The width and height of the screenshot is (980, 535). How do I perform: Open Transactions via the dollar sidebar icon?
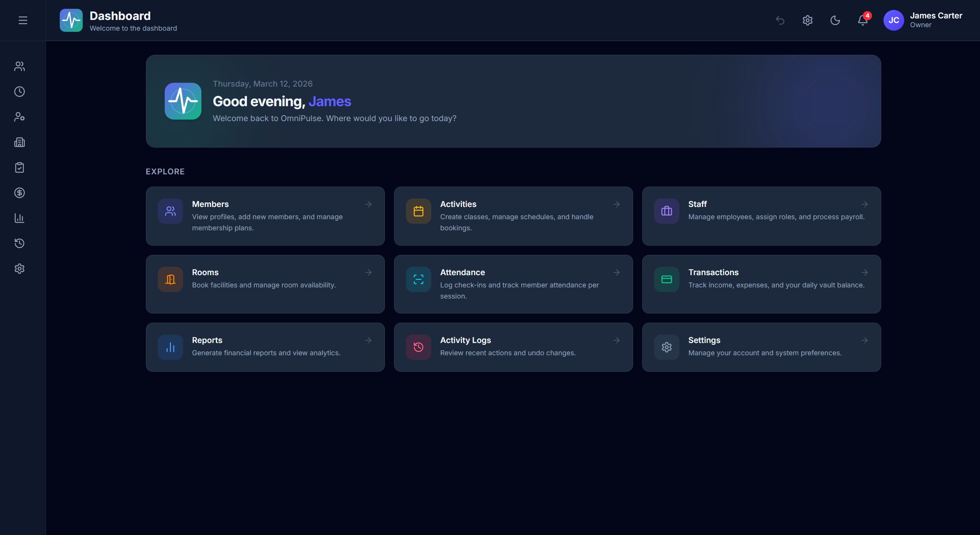pos(19,193)
